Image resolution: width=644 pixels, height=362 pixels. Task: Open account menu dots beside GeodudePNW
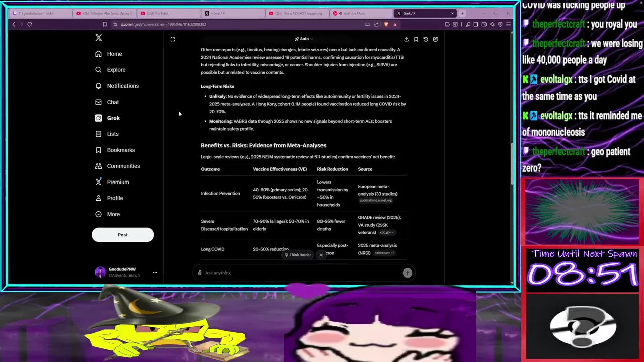[155, 272]
